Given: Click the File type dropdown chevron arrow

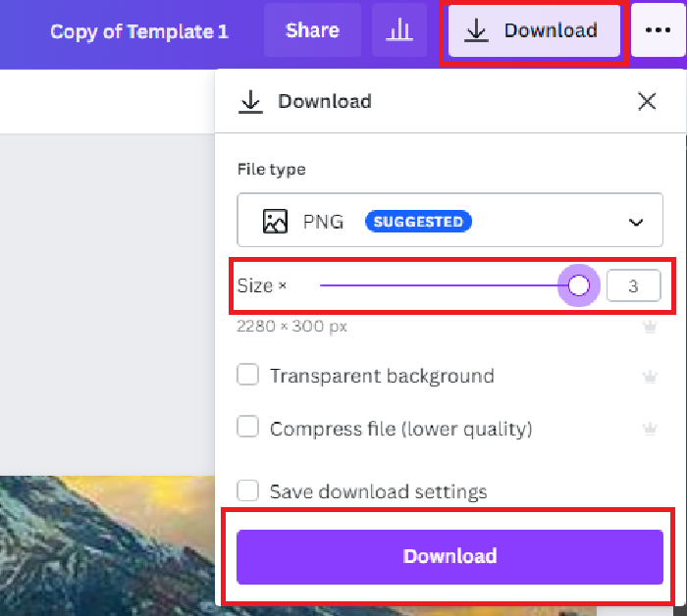Looking at the screenshot, I should 636,223.
